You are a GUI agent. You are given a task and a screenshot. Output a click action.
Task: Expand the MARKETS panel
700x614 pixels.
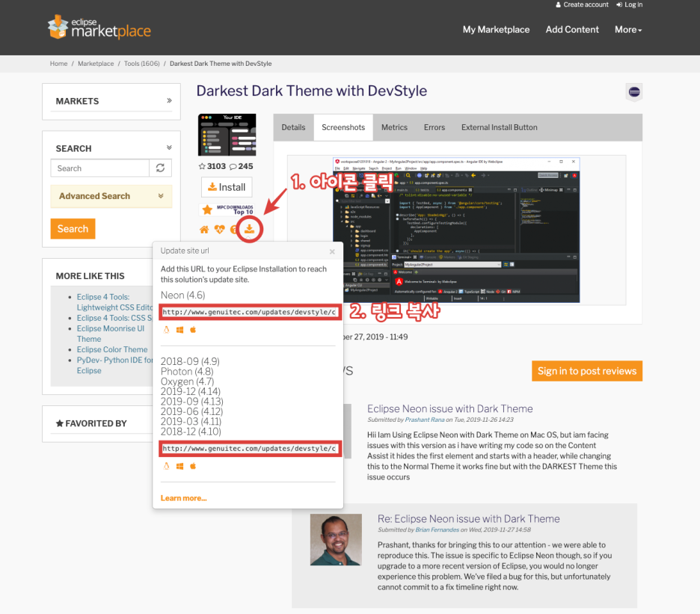coord(169,100)
